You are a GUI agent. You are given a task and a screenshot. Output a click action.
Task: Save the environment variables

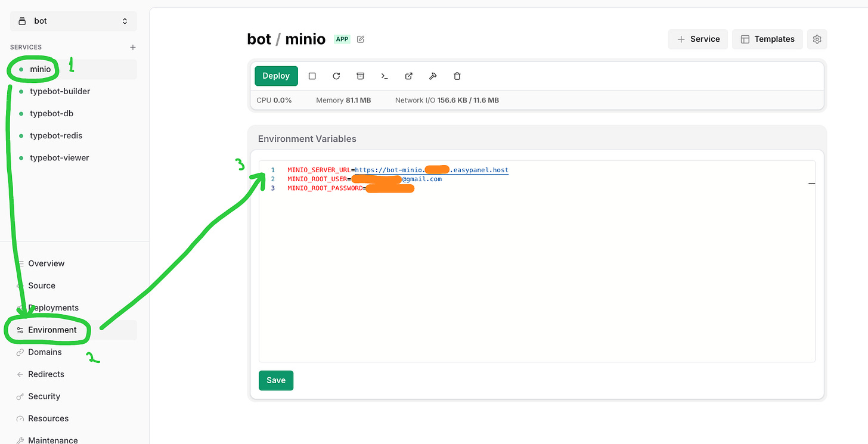(276, 380)
